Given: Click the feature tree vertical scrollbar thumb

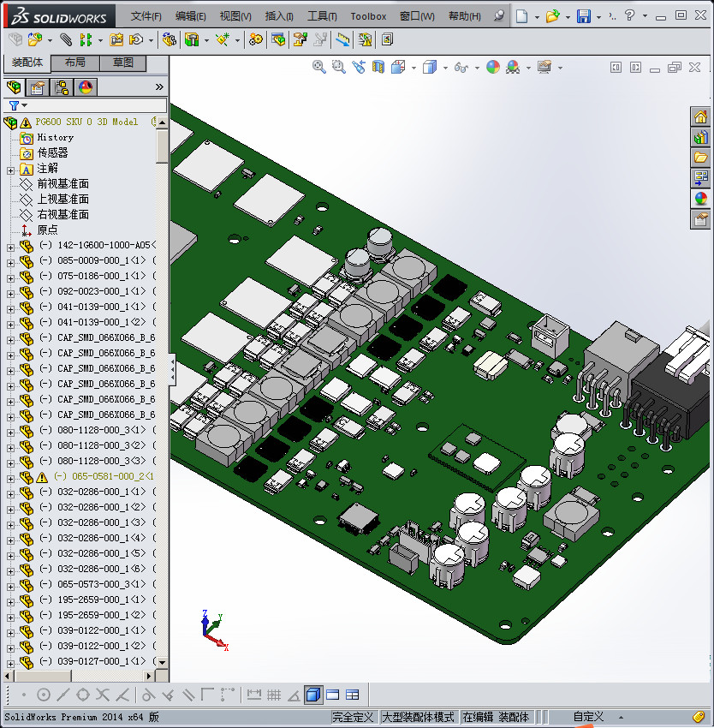Looking at the screenshot, I should pyautogui.click(x=162, y=146).
